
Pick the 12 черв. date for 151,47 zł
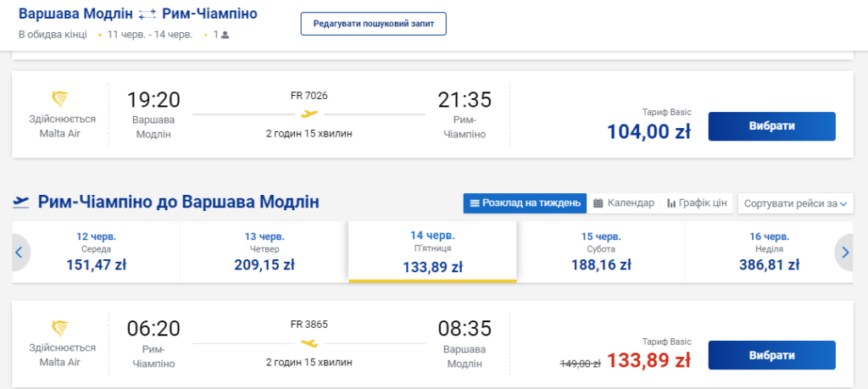coord(96,252)
